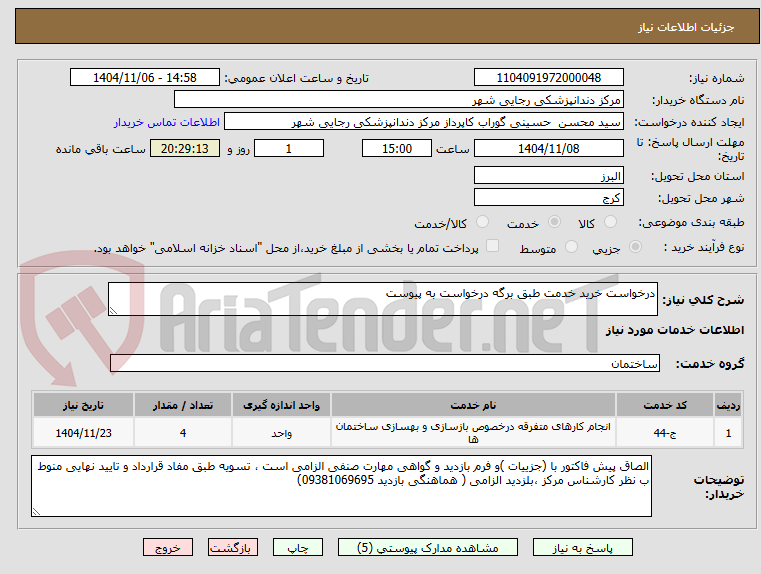Click the ایجاد کننده درخواست field

423,122
